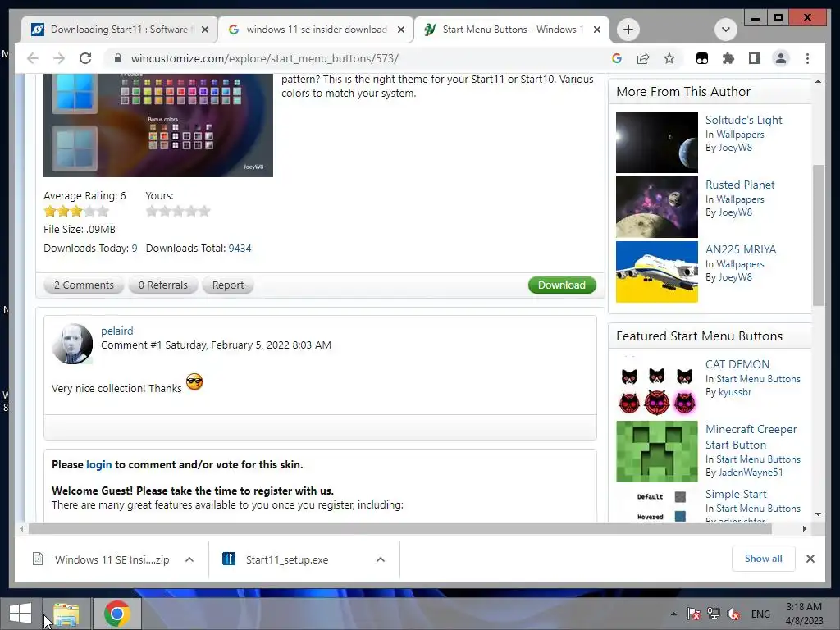Open the CAT DEMON start button link

737,364
